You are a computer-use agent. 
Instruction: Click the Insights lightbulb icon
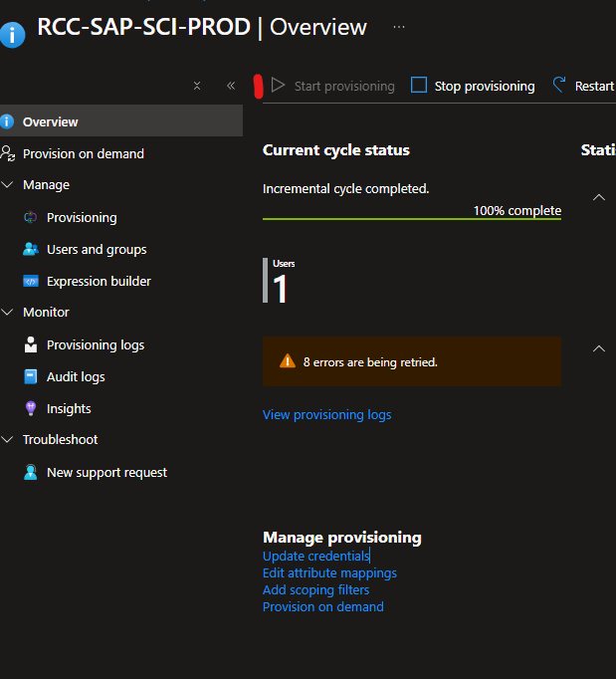pos(30,408)
